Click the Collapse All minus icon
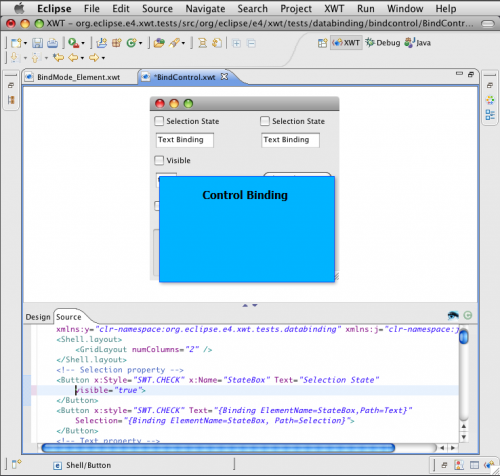This screenshot has height=476, width=500. pos(251,43)
